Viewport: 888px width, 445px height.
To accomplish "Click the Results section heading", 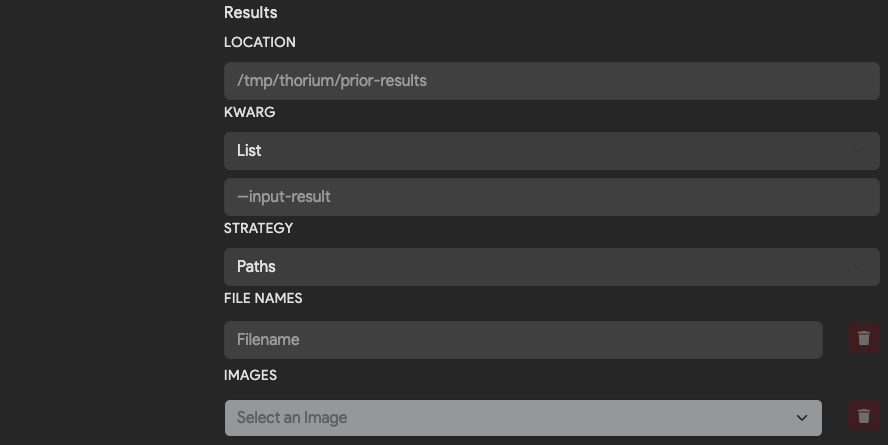I will point(250,12).
